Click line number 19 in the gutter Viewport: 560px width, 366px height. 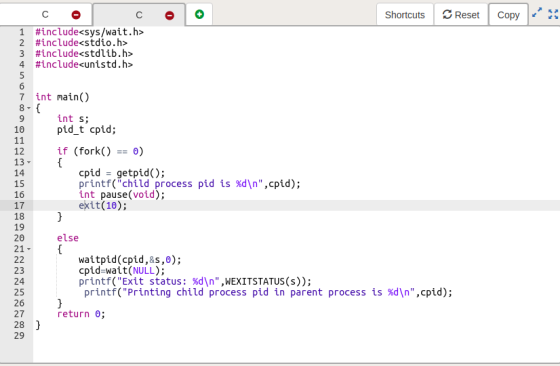pos(19,227)
